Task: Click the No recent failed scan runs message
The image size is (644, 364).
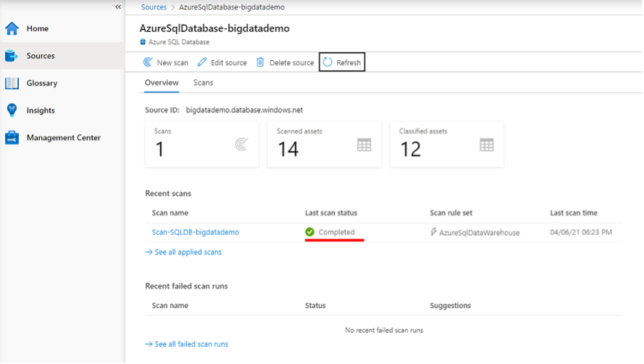Action: coord(384,330)
